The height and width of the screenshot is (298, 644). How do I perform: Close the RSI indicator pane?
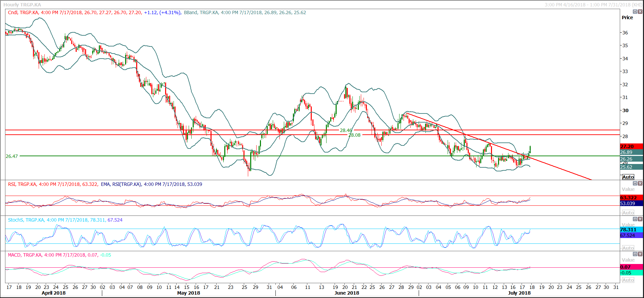click(640, 184)
